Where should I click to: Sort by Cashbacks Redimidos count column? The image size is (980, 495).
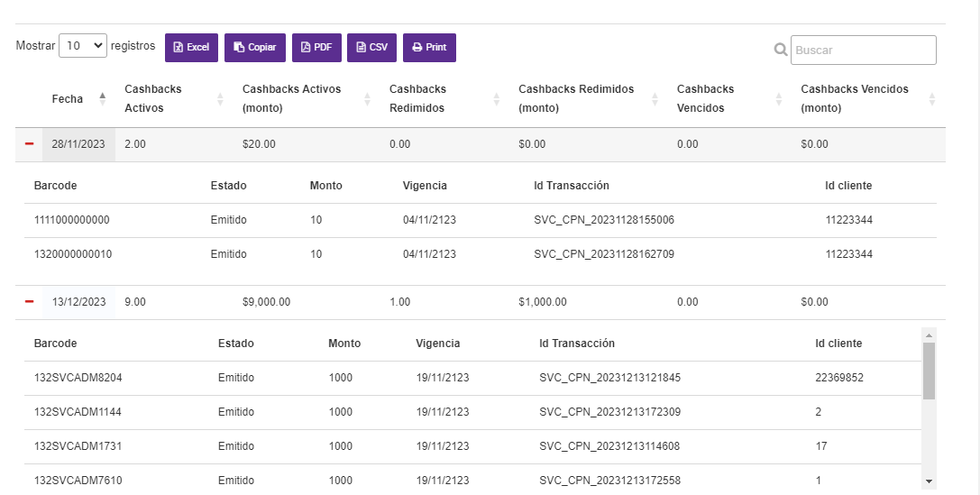tap(442, 99)
